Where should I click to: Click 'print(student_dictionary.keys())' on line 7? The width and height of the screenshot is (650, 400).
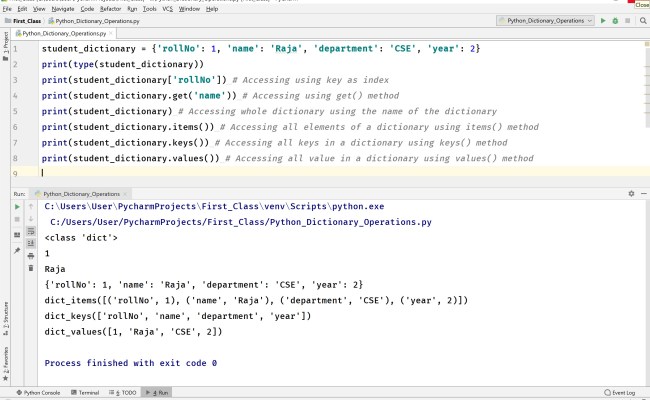pos(125,143)
